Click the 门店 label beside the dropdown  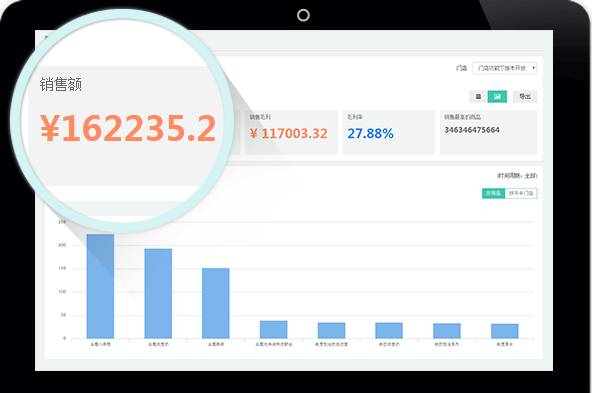pos(461,68)
